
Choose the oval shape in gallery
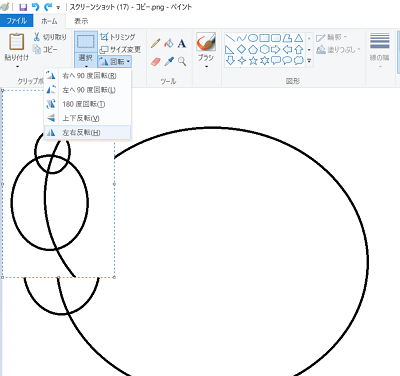pos(253,38)
